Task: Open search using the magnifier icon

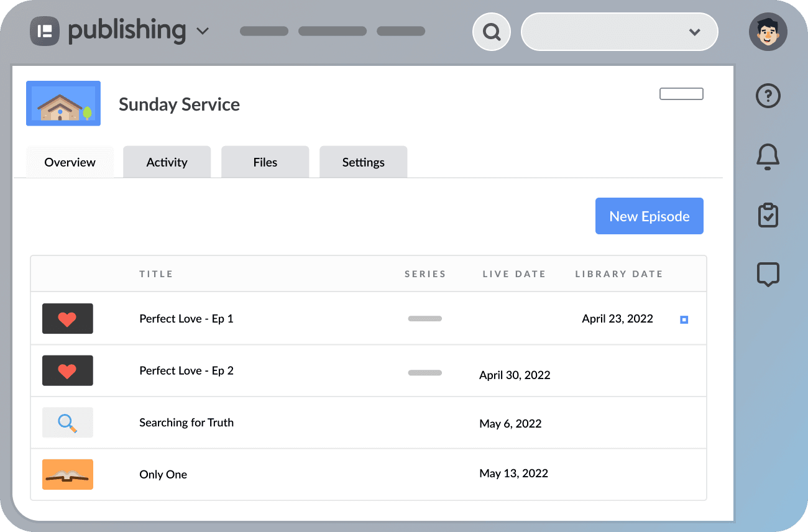Action: point(491,31)
